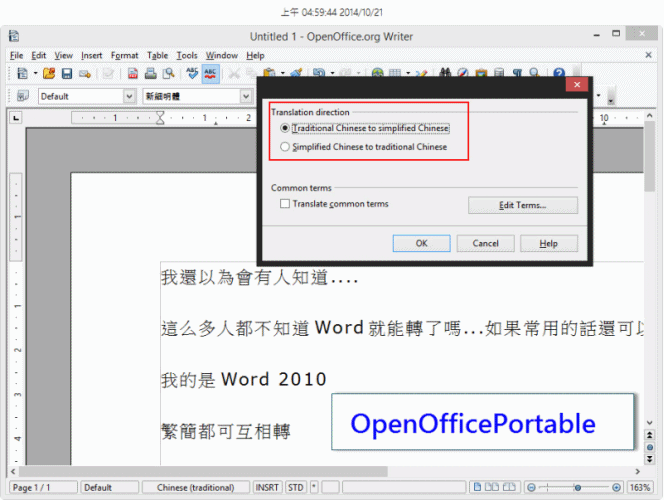Click the Open file folder icon
This screenshot has height=500, width=664.
49,74
